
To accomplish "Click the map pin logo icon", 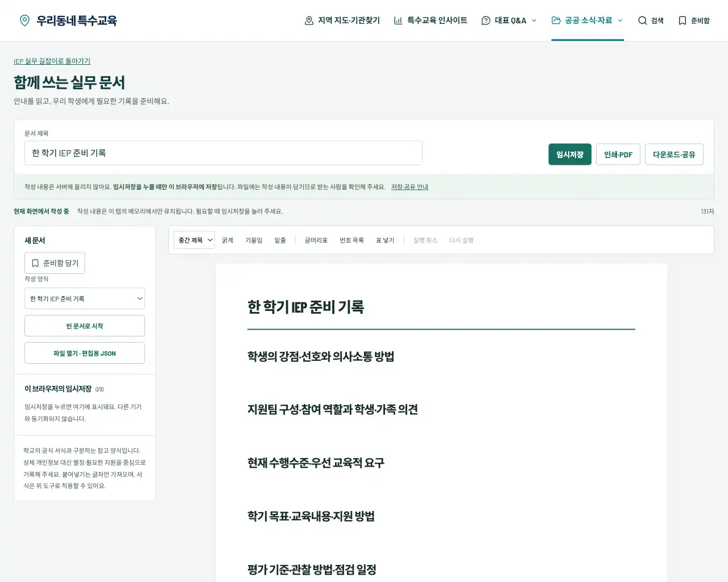I will click(x=24, y=20).
